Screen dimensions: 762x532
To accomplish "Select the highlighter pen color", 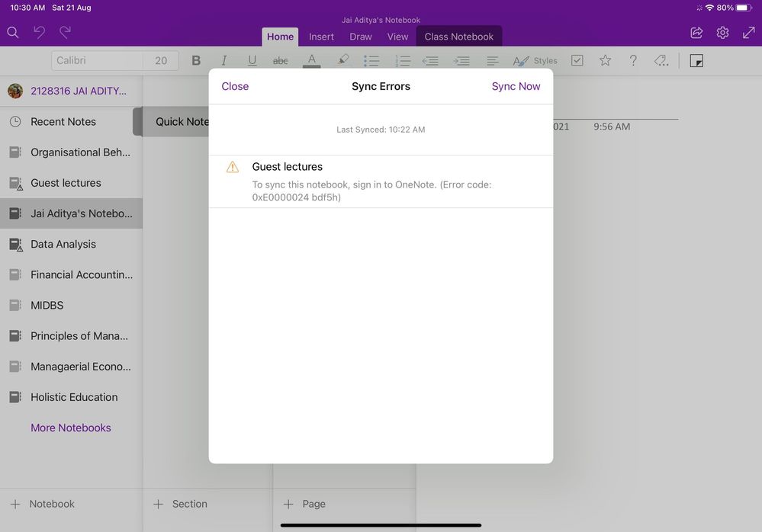I will click(343, 59).
